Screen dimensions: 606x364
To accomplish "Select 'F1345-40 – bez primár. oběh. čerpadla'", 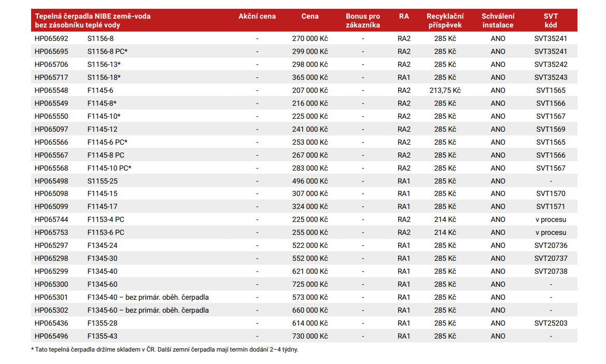I will 148,297.
